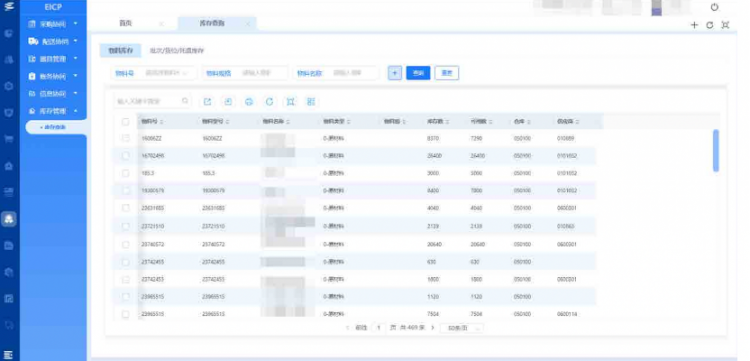Switch to the 首页 tab

click(x=125, y=23)
